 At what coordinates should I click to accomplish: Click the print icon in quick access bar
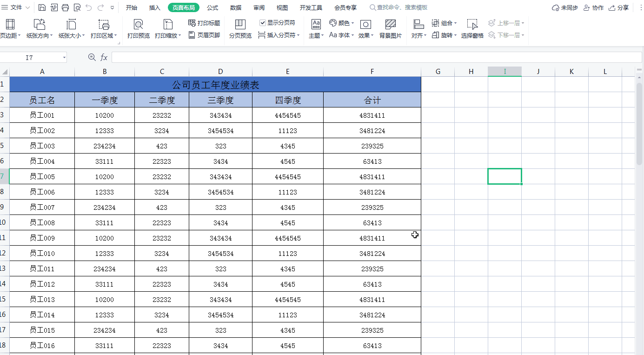(x=65, y=7)
